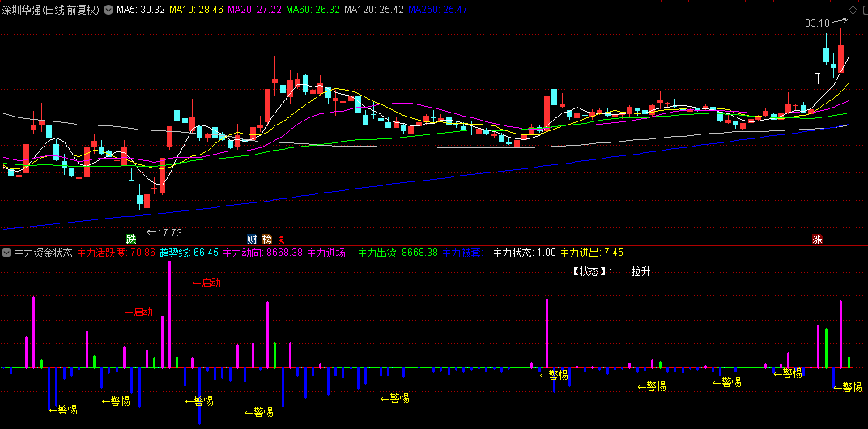This screenshot has width=868, height=429.
Task: Select the 趋势线: 66.45 value
Action: (x=189, y=253)
